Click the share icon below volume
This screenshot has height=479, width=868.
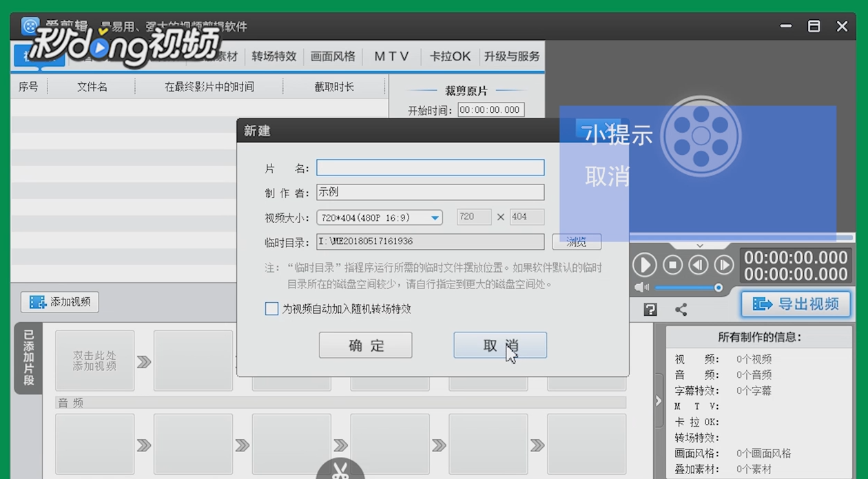[x=681, y=310]
